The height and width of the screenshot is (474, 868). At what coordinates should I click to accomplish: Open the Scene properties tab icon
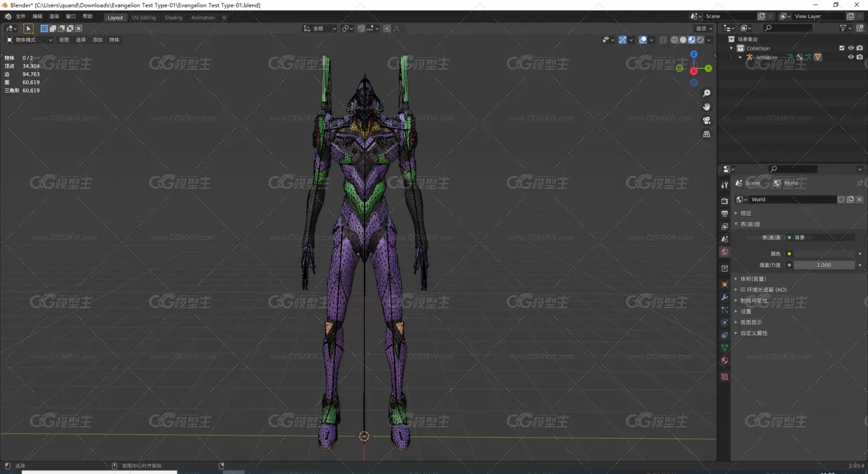tap(724, 239)
